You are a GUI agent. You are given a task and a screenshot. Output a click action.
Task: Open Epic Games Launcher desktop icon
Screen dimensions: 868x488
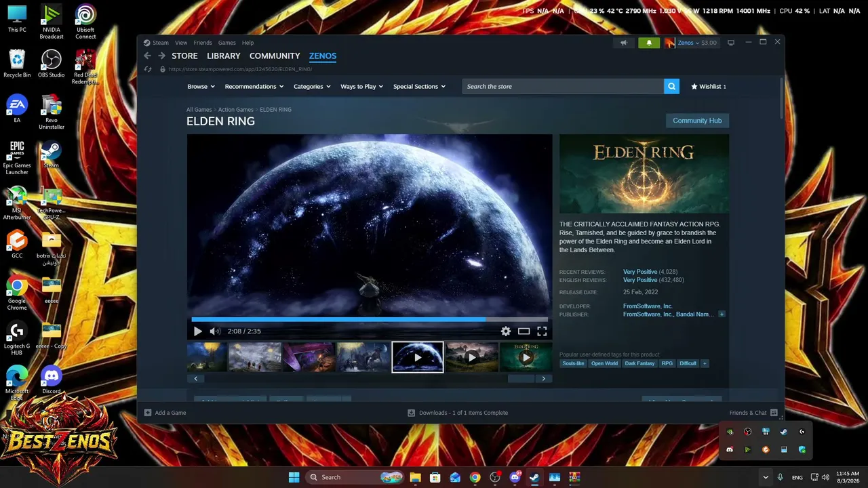click(x=17, y=157)
